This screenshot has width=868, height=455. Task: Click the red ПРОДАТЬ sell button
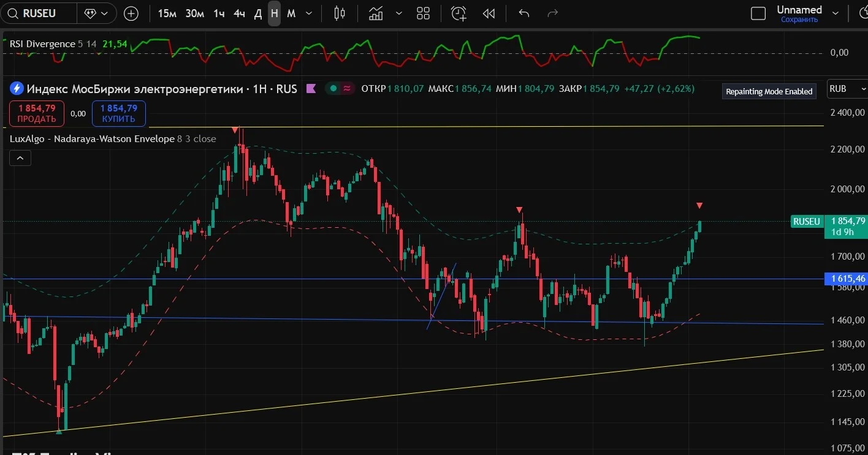tap(37, 113)
